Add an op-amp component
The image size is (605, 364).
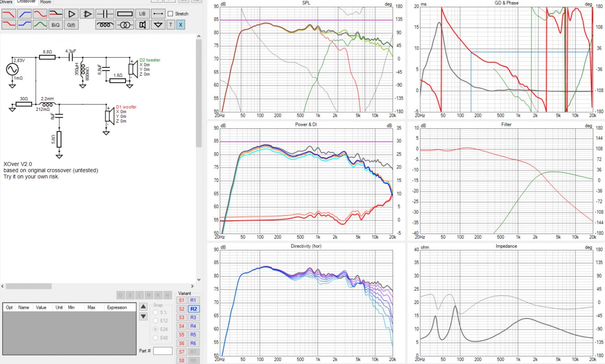point(87,14)
